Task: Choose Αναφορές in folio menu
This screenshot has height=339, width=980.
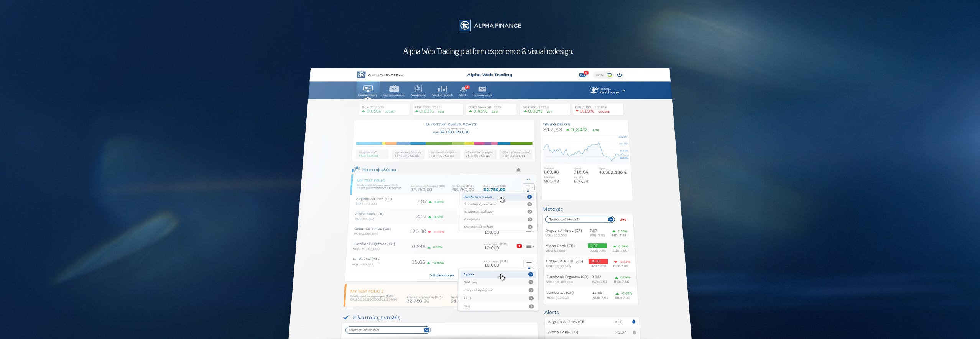Action: pos(497,219)
